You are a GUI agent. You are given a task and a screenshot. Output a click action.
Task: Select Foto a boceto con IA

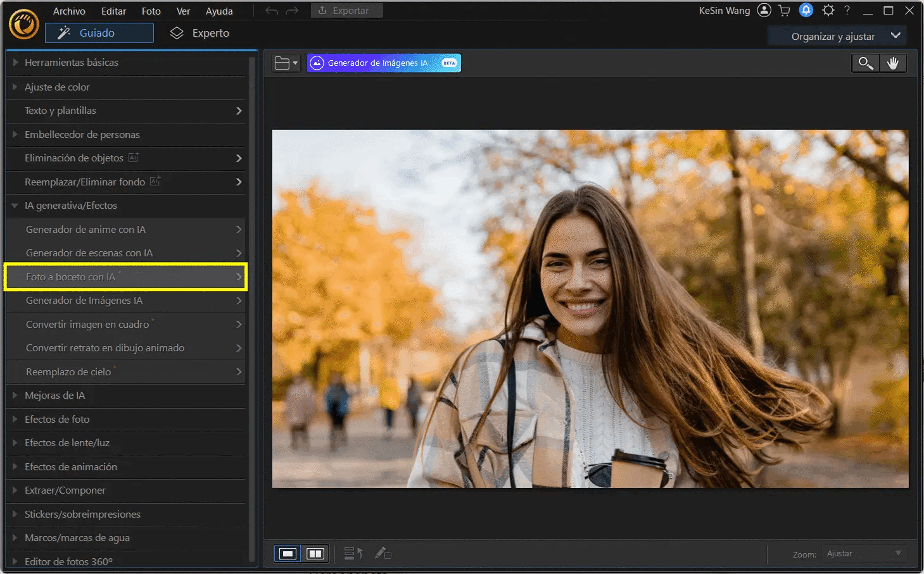pos(125,277)
